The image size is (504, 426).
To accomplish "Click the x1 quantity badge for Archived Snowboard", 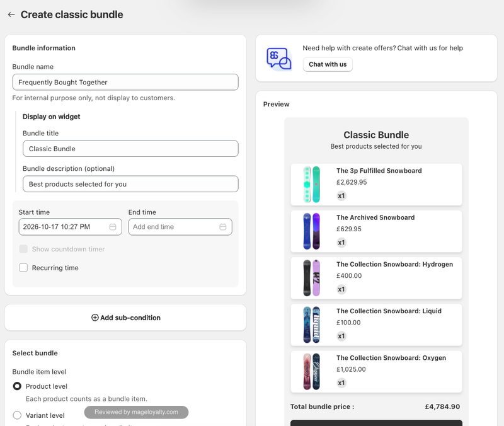I will click(341, 243).
